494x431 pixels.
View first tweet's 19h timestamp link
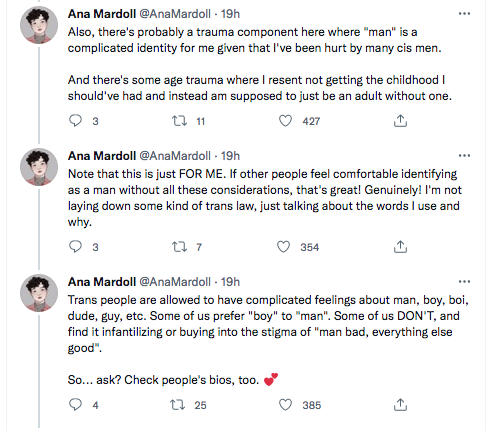coord(230,14)
